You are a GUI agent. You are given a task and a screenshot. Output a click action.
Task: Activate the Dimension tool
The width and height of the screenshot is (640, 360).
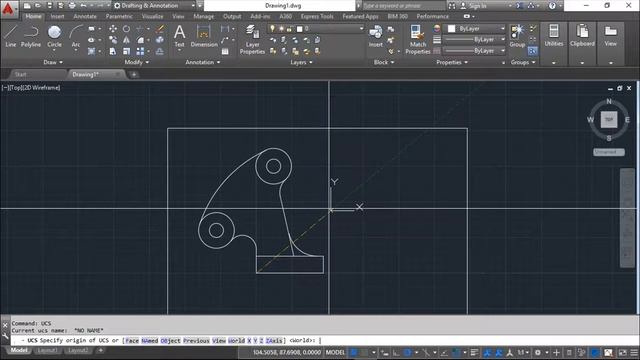tap(204, 36)
